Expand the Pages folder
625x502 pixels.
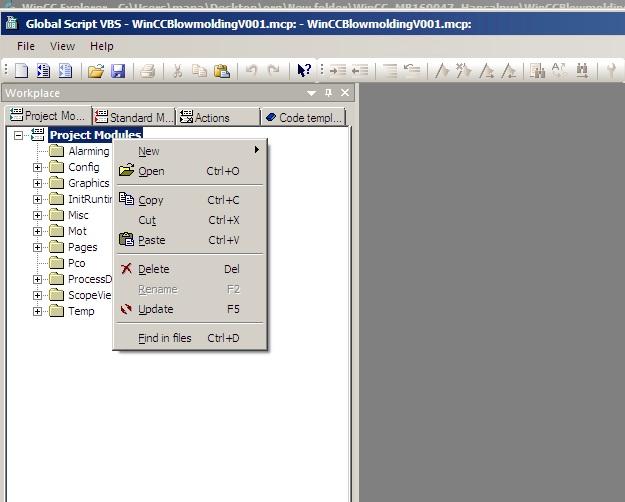(x=37, y=247)
